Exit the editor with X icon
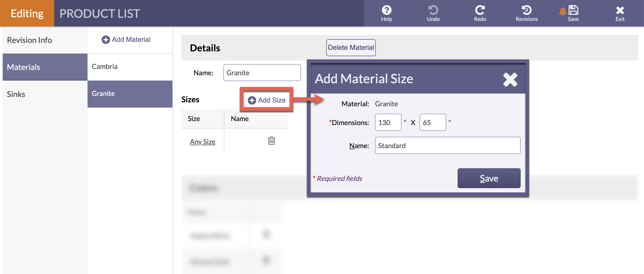This screenshot has height=274, width=644. click(620, 11)
